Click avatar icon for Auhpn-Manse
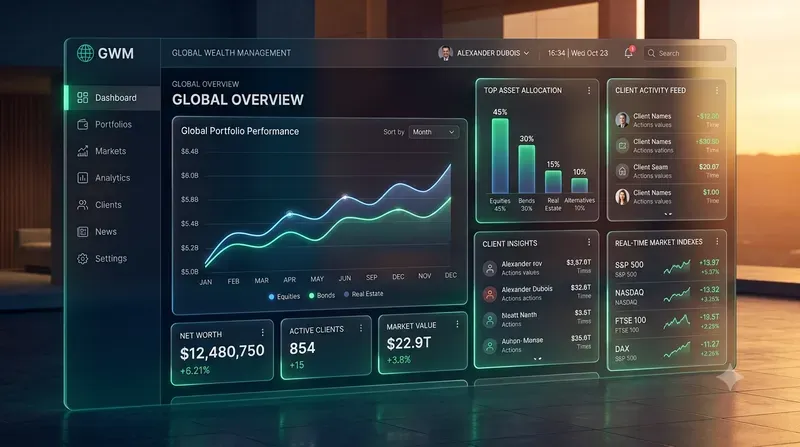Image resolution: width=800 pixels, height=447 pixels. (x=490, y=346)
